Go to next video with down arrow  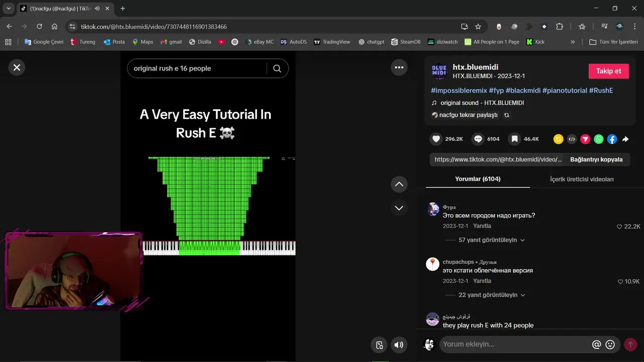click(399, 208)
